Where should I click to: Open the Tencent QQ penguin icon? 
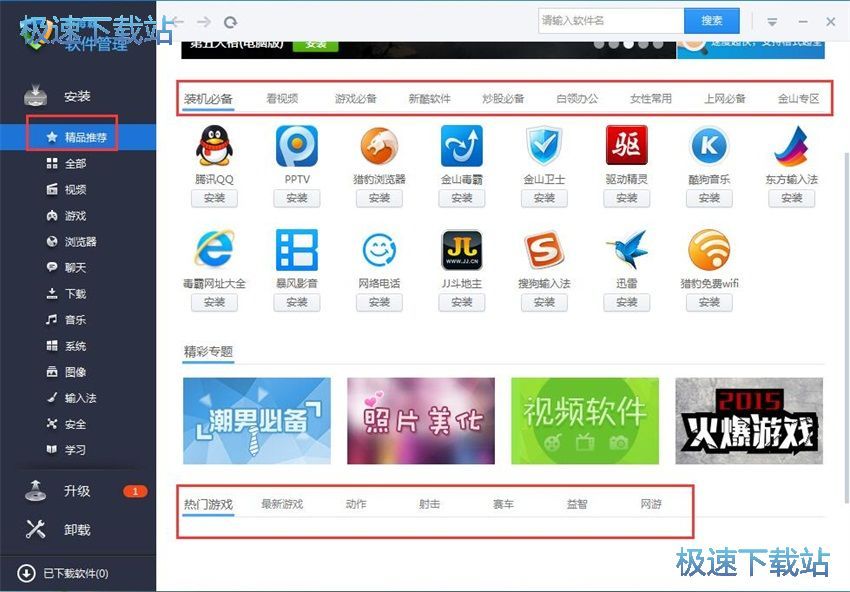(214, 145)
